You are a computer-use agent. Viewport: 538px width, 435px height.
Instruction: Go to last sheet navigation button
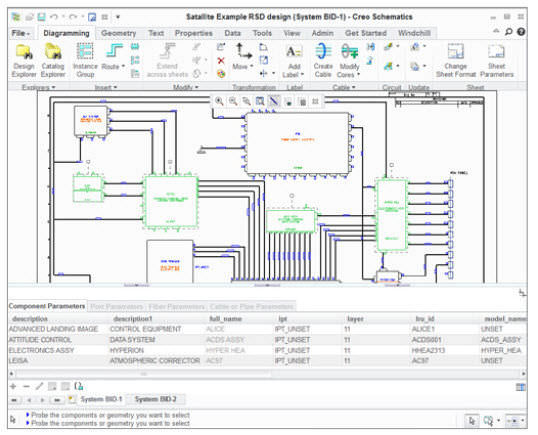57,400
